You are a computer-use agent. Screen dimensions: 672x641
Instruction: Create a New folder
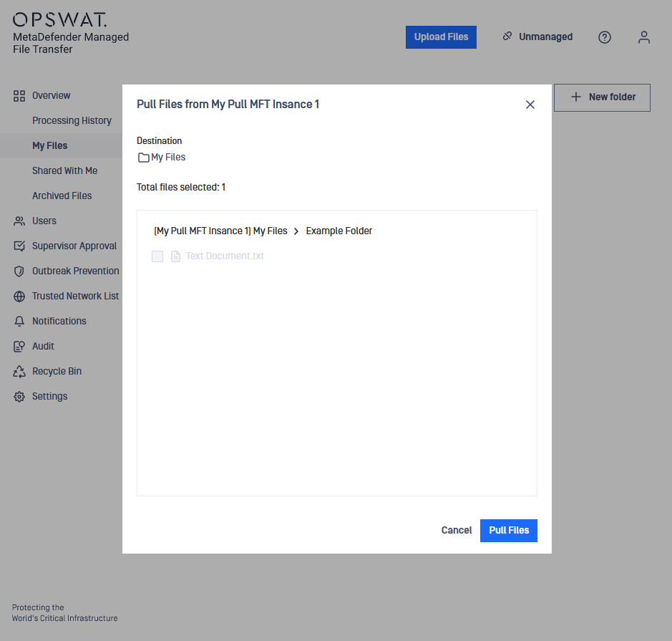coord(602,97)
